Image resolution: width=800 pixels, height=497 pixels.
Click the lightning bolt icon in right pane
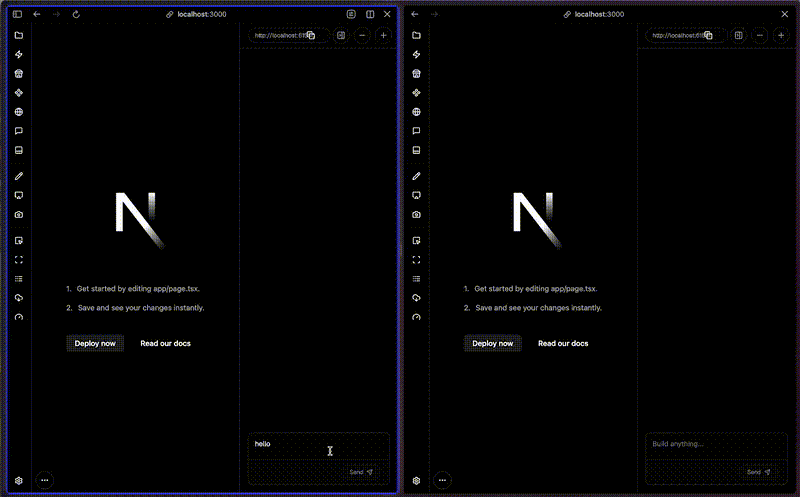tap(416, 55)
